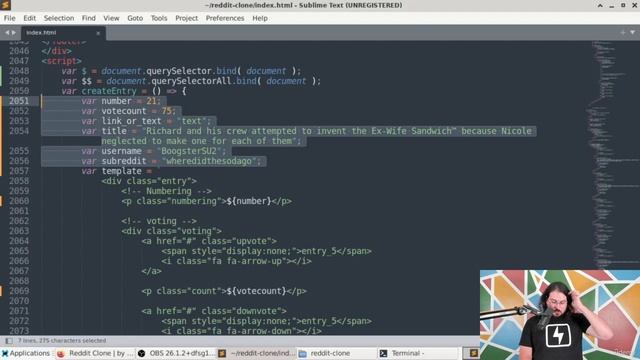Click the Firefox icon in the taskbar
Viewport: 640px width, 360px height.
coord(60,353)
